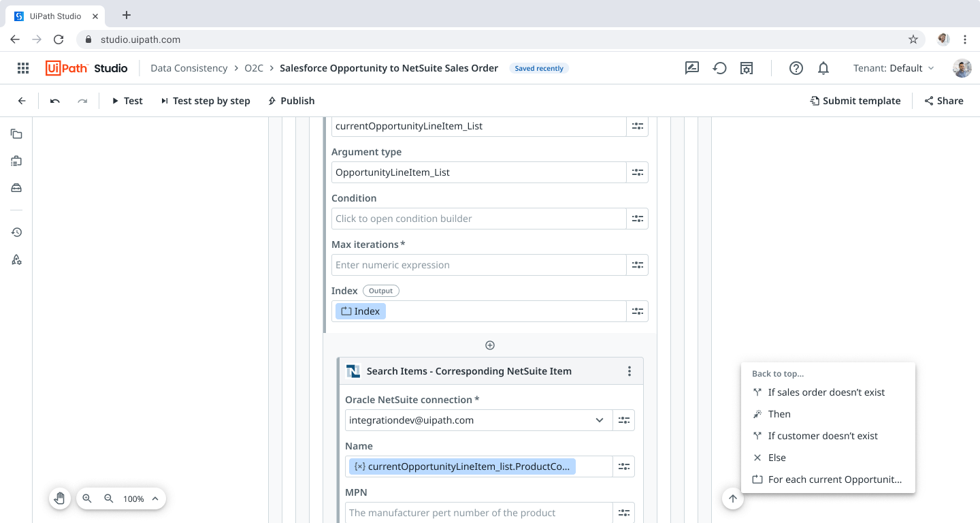Open the integrationdev@uipath.com connection dropdown

click(479, 420)
